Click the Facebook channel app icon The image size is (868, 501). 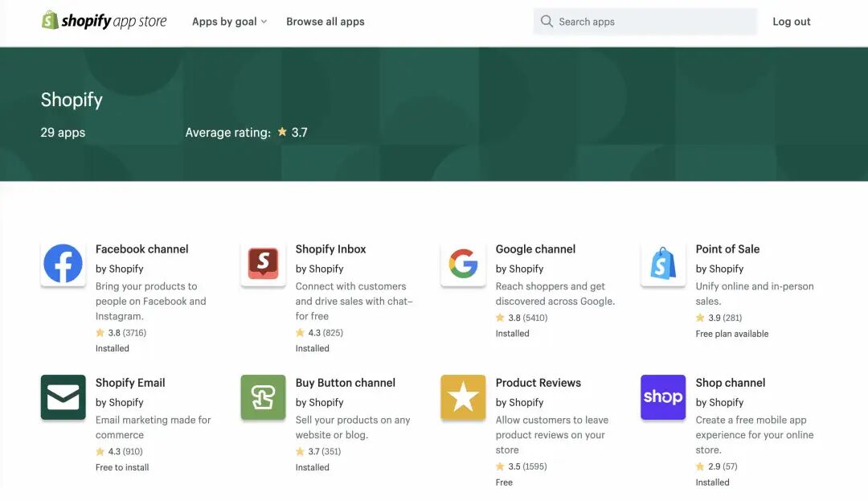click(63, 264)
